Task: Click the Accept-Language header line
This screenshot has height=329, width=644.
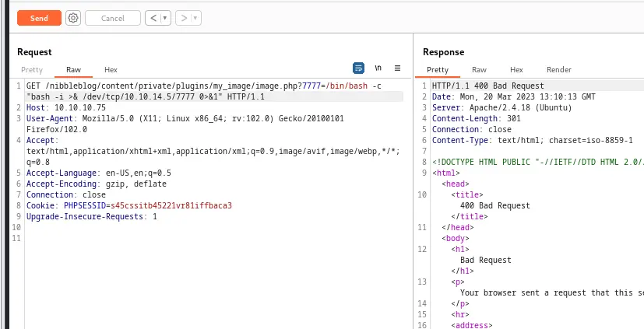Action: (99, 173)
